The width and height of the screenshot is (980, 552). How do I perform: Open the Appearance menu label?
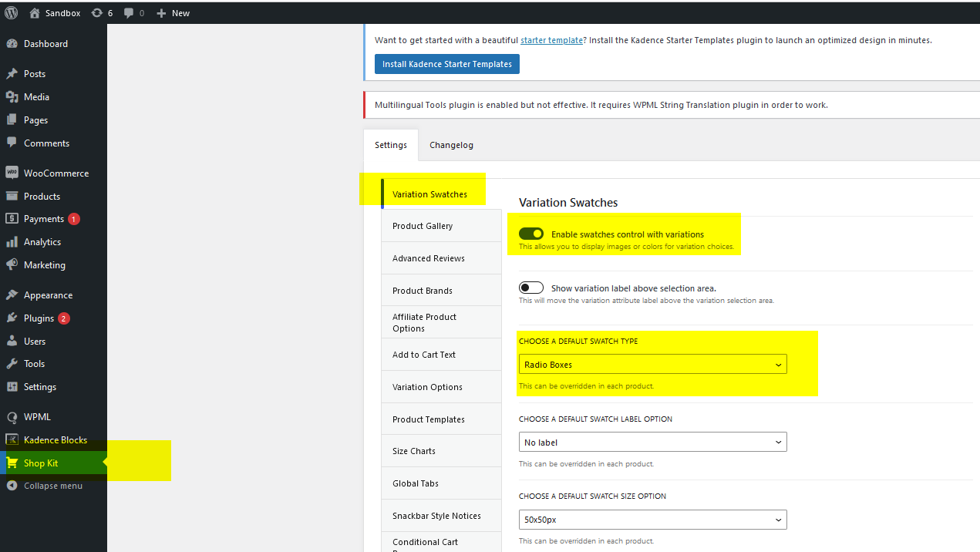(48, 295)
